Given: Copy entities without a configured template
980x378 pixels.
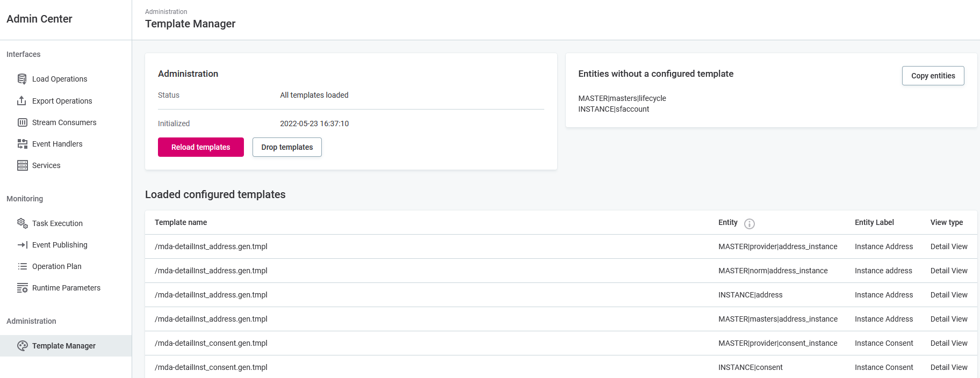Looking at the screenshot, I should click(933, 76).
